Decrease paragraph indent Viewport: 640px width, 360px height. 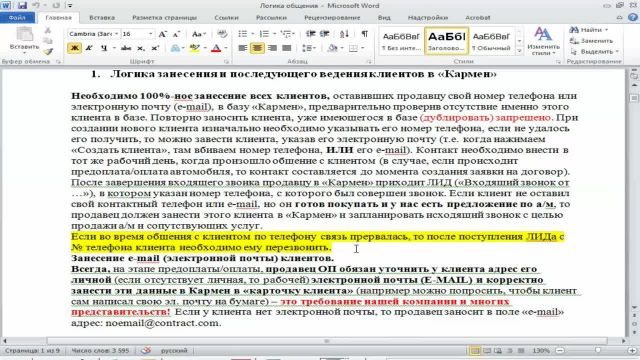(311, 34)
